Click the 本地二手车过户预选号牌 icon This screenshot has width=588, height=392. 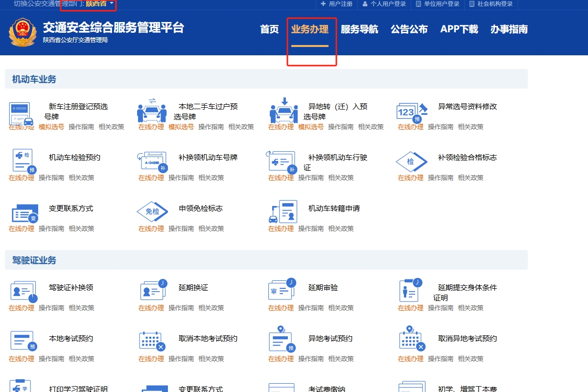(x=152, y=112)
